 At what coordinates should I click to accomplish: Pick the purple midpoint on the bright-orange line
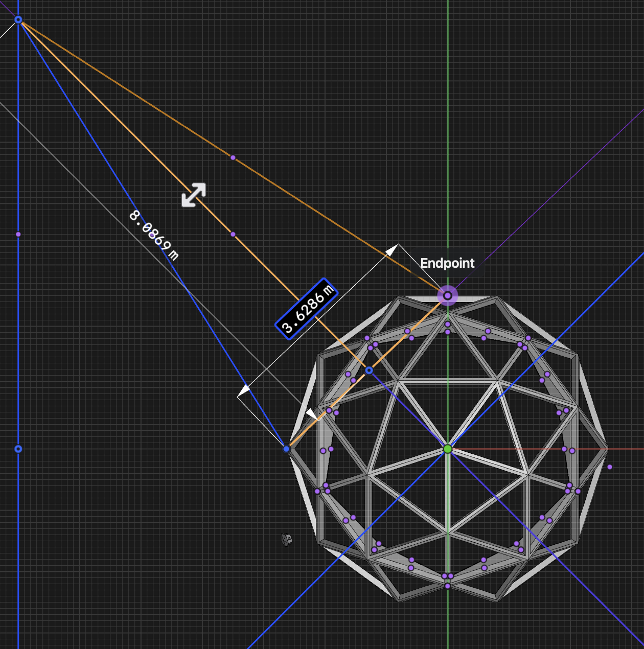pos(233,235)
